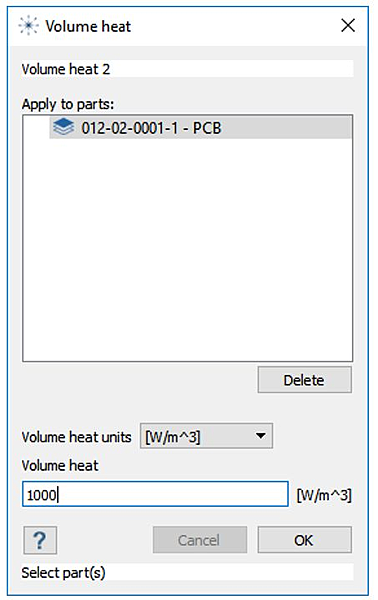Click the Select part(s) status bar
This screenshot has width=378, height=600.
187,572
